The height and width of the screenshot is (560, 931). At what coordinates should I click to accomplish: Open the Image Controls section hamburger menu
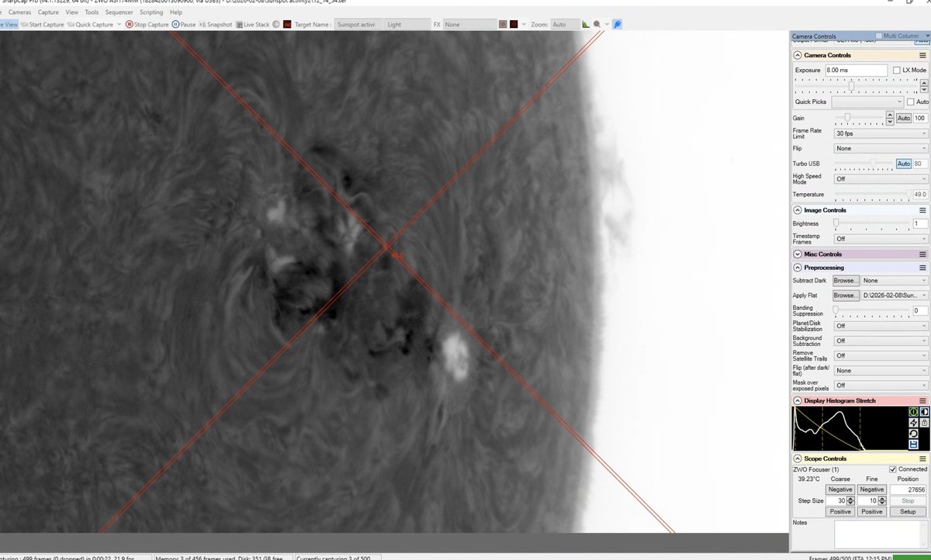coord(922,210)
